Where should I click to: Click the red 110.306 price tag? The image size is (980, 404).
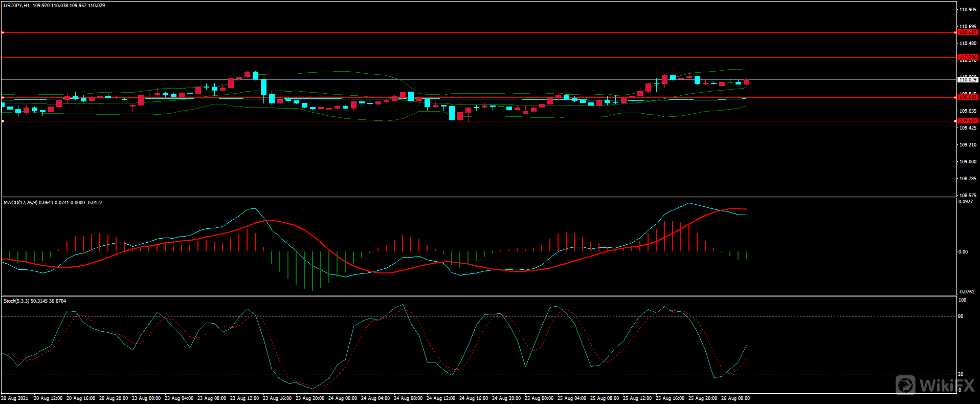[967, 57]
